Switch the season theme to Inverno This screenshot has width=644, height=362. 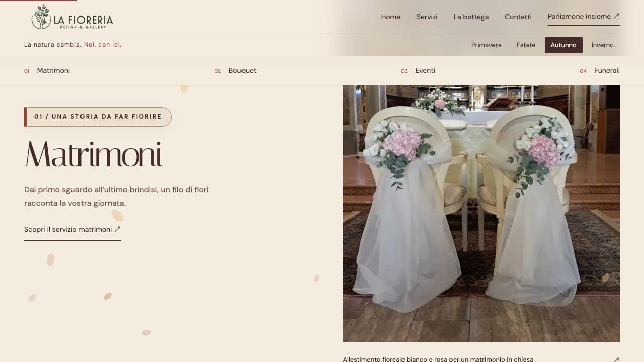click(x=602, y=45)
